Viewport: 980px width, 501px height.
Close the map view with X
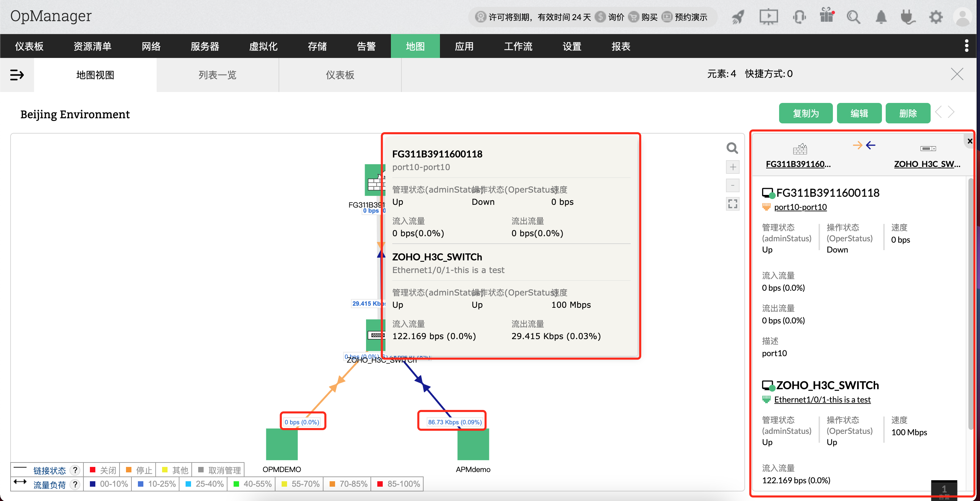[x=957, y=74]
